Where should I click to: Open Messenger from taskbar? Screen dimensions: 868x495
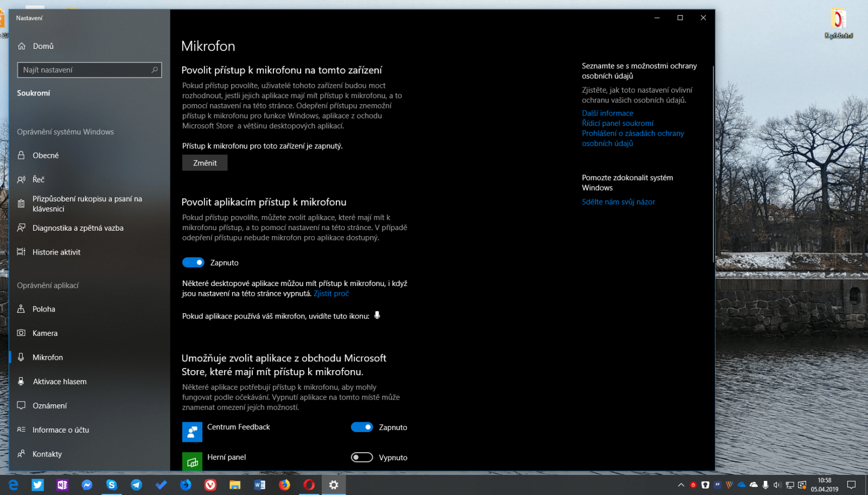pos(87,485)
